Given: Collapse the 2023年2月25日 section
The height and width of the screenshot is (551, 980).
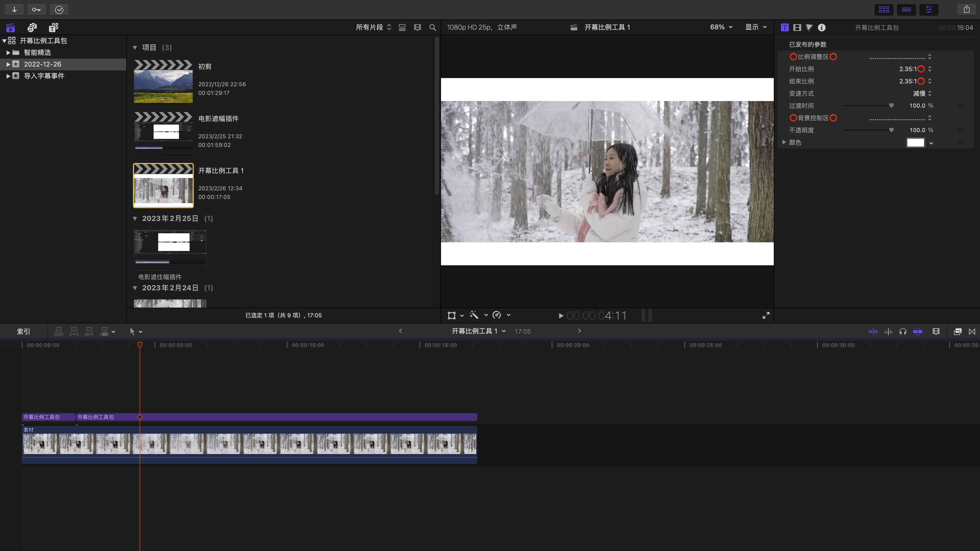Looking at the screenshot, I should click(x=135, y=219).
